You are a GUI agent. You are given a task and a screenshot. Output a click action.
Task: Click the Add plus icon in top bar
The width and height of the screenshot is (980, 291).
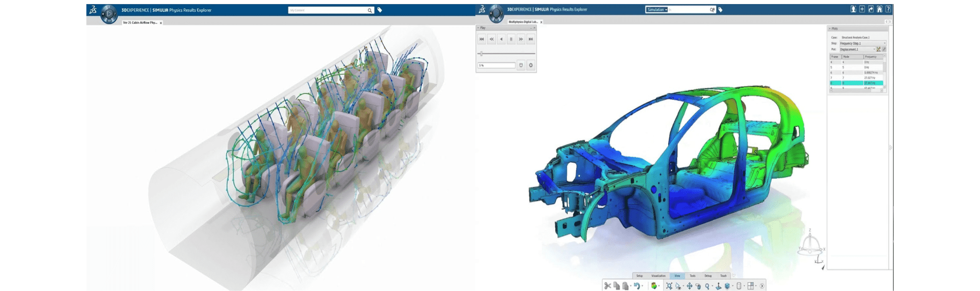click(x=862, y=9)
